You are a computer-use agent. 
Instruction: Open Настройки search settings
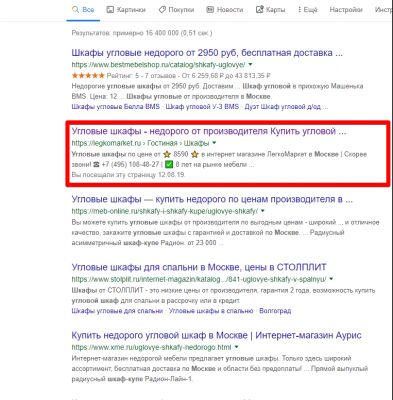coord(346,10)
